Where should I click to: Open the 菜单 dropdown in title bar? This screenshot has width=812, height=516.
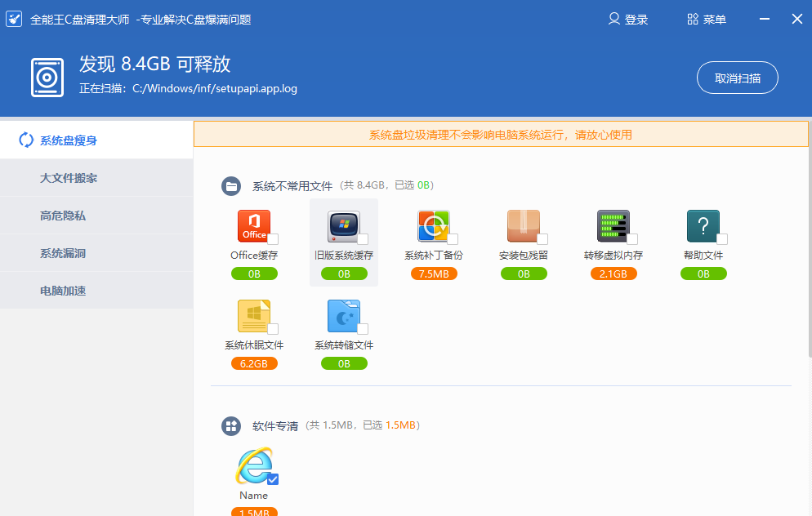point(707,20)
